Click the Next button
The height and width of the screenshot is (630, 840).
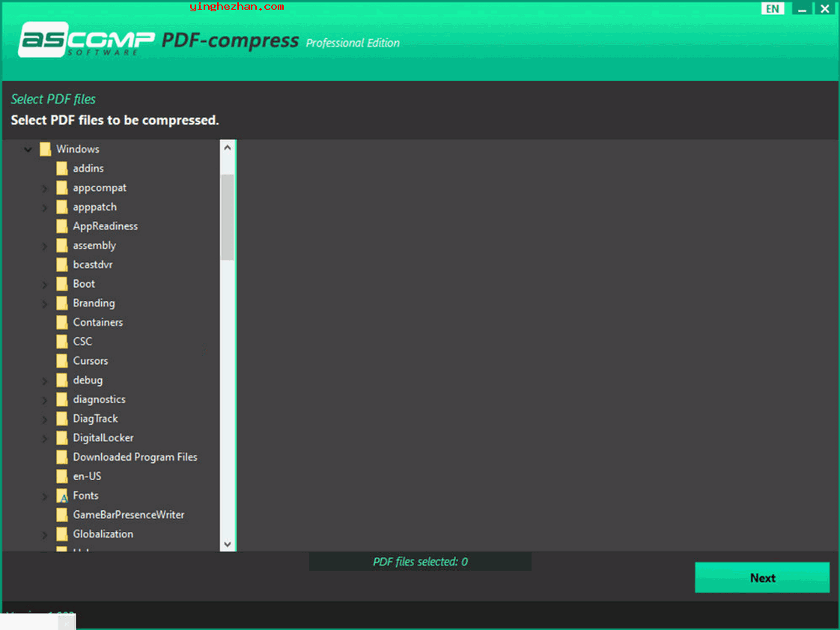[762, 578]
